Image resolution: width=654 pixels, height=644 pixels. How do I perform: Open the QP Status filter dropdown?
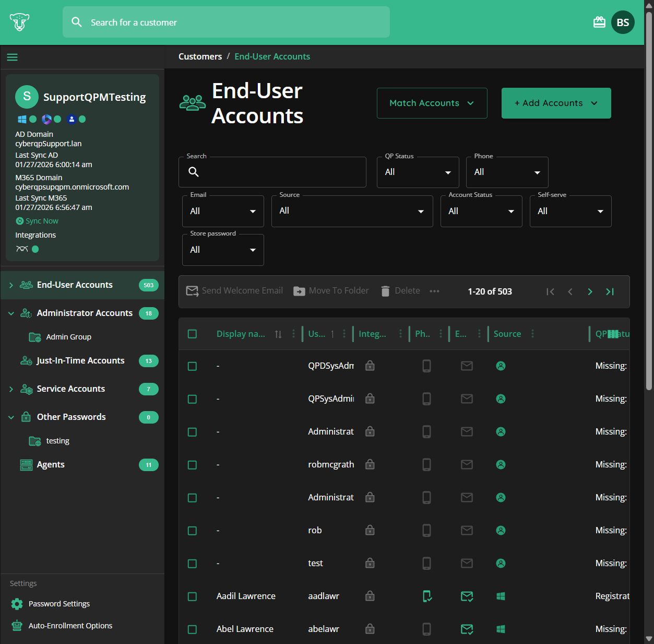click(x=418, y=172)
